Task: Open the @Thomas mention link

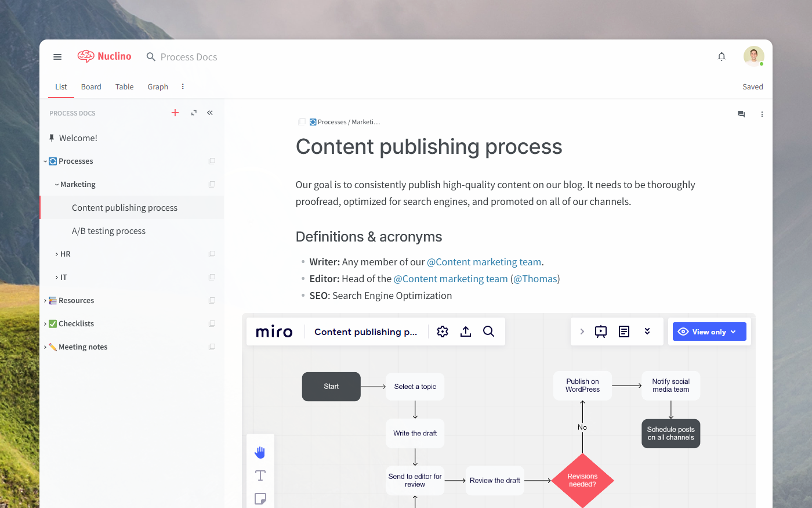Action: tap(535, 279)
